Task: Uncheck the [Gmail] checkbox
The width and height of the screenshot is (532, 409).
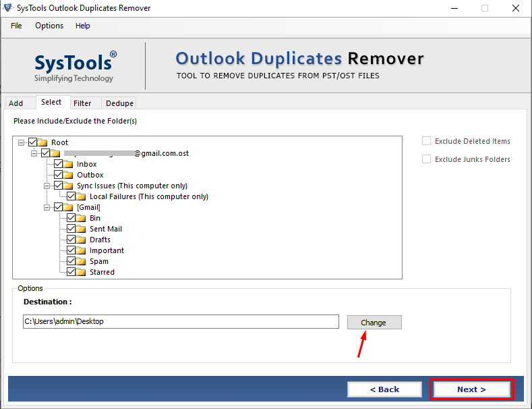Action: [59, 207]
